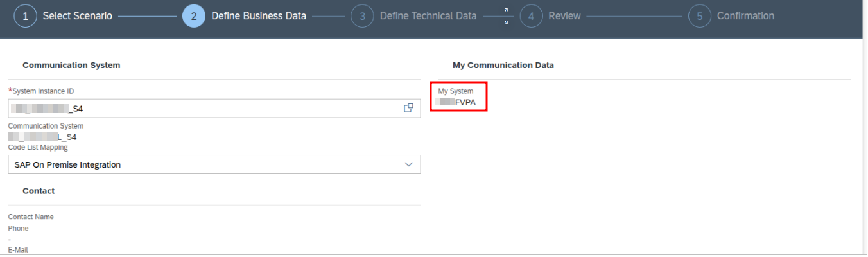Click the Communication System section heading

click(x=71, y=65)
